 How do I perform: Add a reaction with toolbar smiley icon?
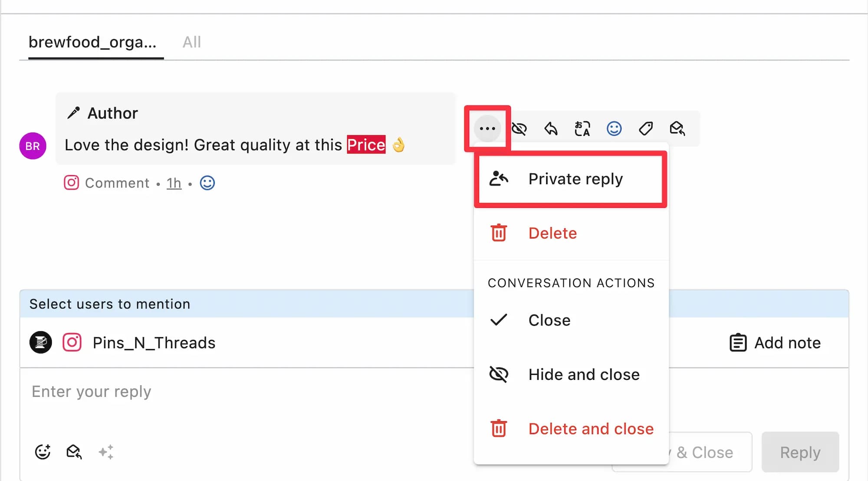[x=614, y=128]
